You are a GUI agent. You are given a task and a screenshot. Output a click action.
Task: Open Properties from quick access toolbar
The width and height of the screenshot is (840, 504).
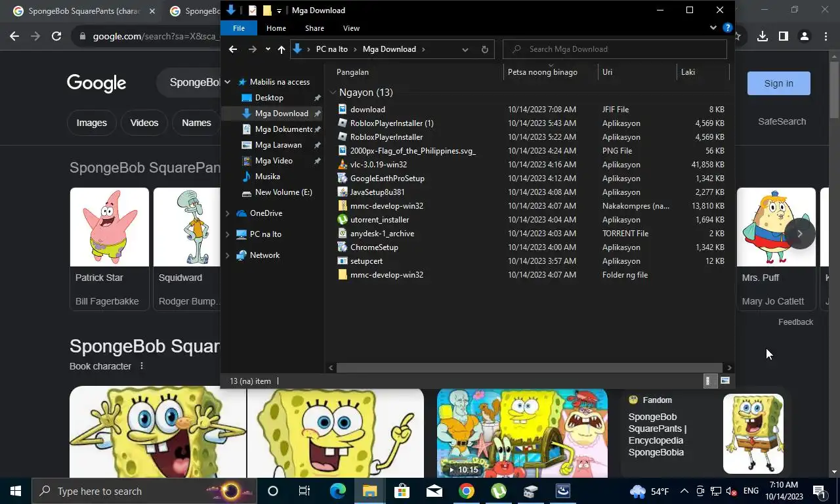coord(252,10)
